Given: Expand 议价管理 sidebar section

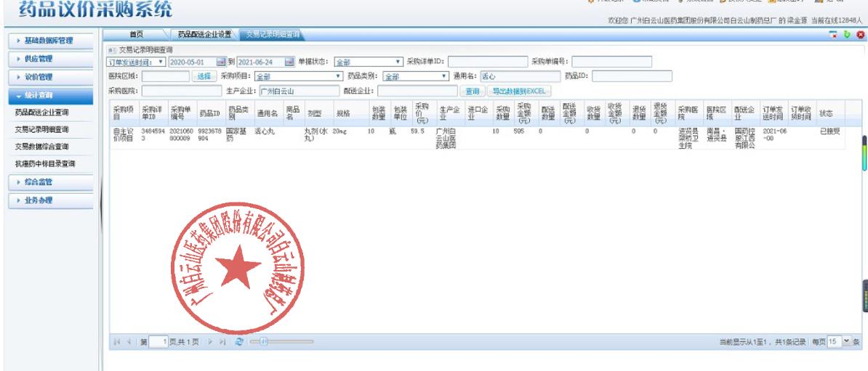Looking at the screenshot, I should click(x=50, y=78).
